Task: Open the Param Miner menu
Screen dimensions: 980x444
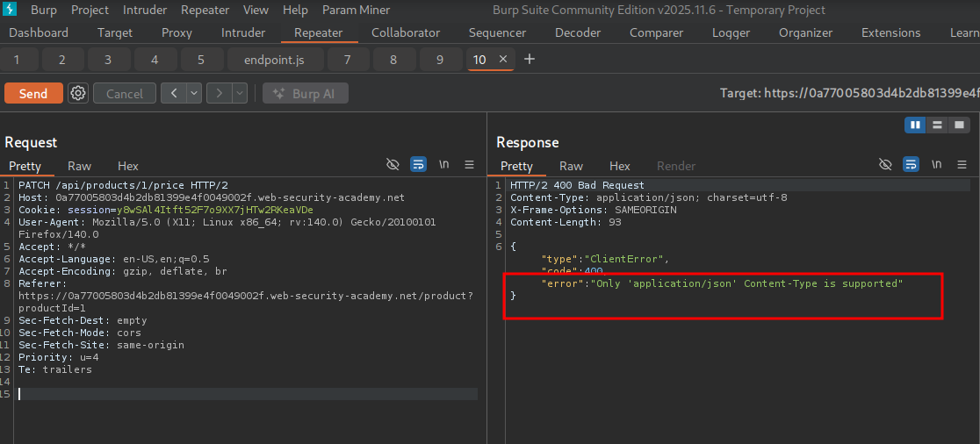Action: tap(357, 10)
